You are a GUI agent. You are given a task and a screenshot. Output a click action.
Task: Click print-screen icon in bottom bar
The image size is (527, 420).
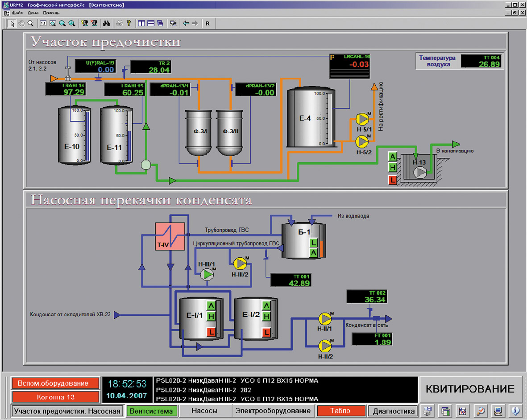click(428, 411)
